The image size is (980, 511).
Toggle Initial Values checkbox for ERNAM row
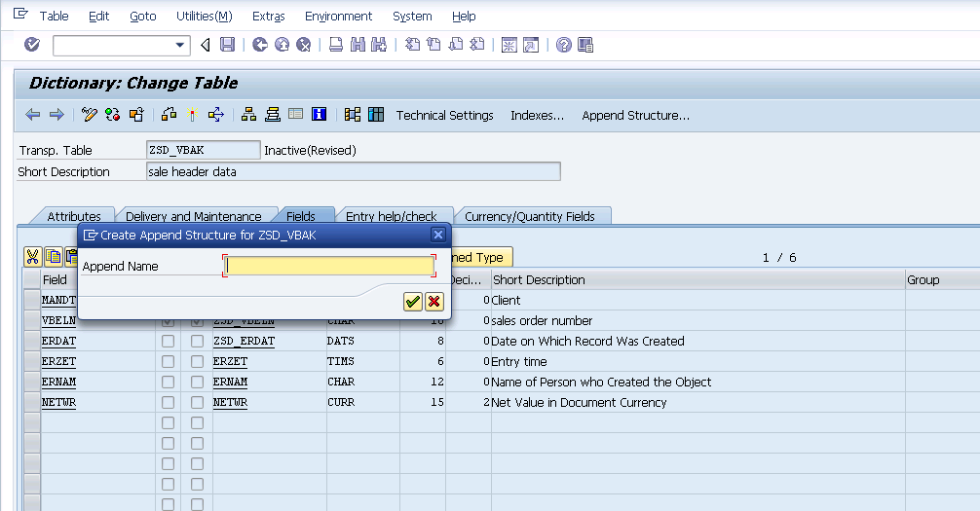click(x=198, y=383)
